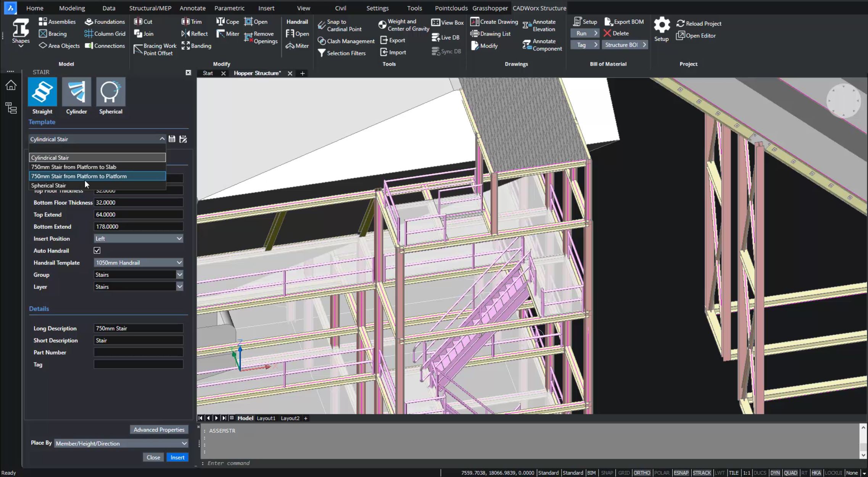Open the Place By dropdown
The width and height of the screenshot is (868, 477).
[x=121, y=443]
